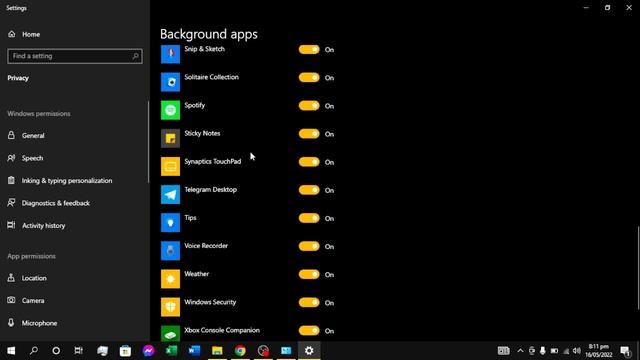
Task: Click the magnifier icon in Find a setting
Action: click(x=136, y=56)
